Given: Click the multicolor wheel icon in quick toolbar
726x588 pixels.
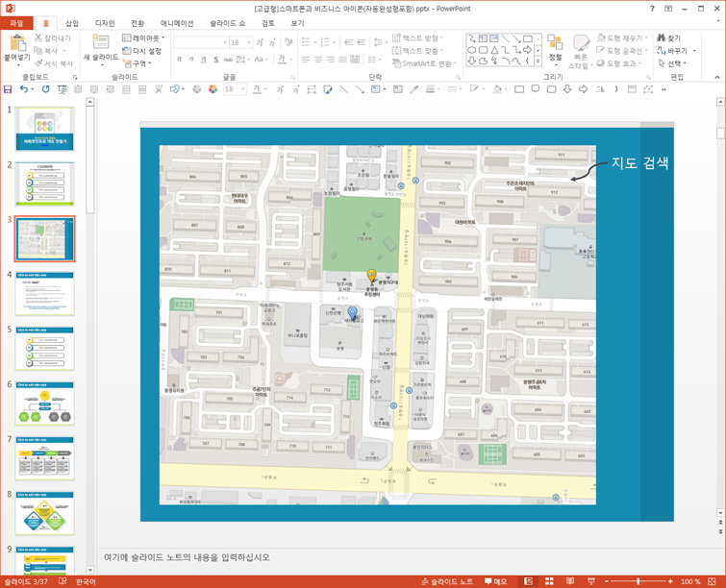Looking at the screenshot, I should pos(213,89).
